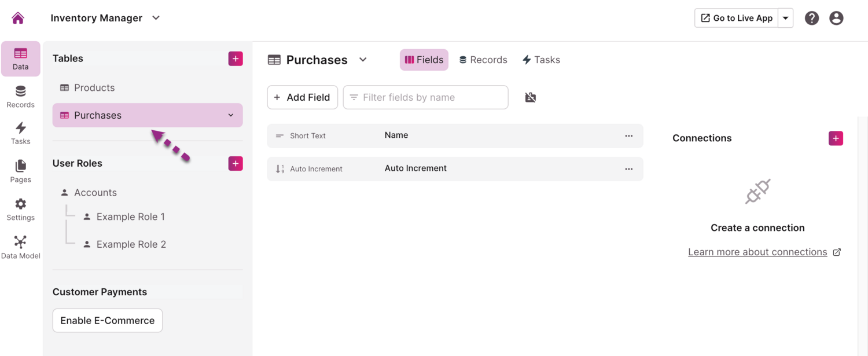Viewport: 868px width, 356px height.
Task: Click the home icon in the top bar
Action: click(x=17, y=17)
